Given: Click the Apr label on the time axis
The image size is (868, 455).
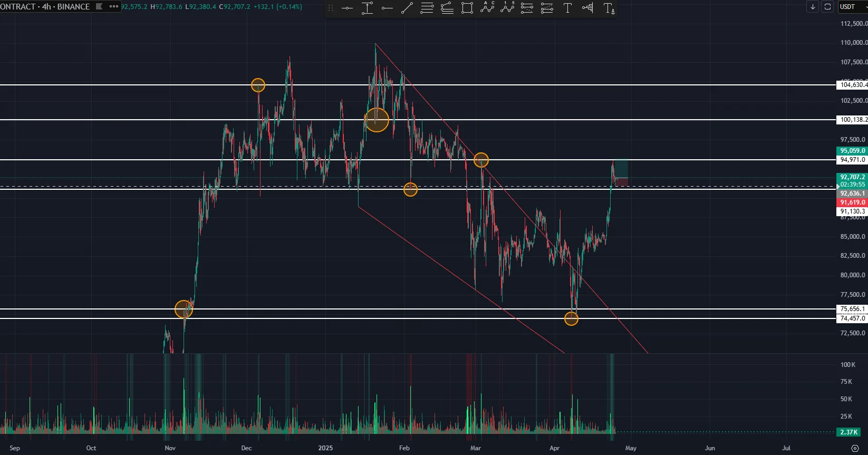Looking at the screenshot, I should coord(554,448).
